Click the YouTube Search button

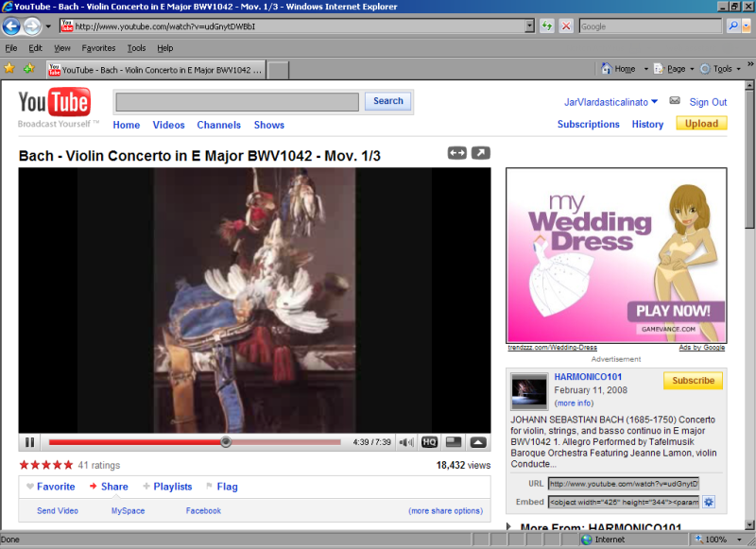point(388,101)
